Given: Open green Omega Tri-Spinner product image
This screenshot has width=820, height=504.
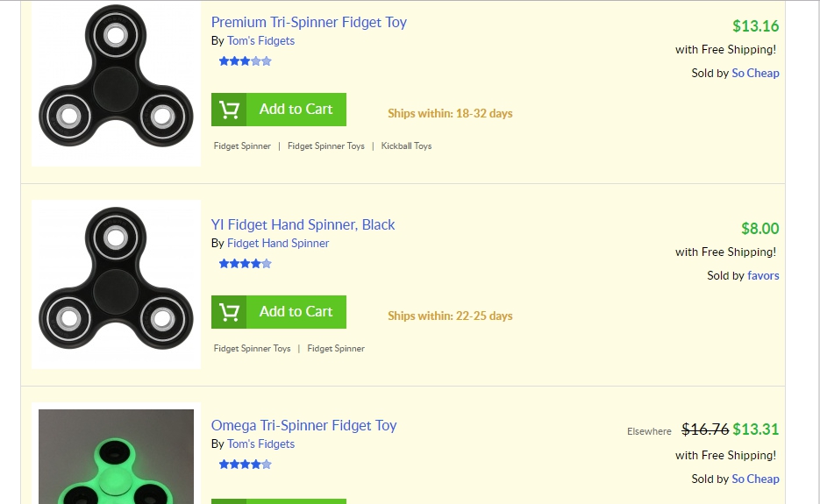Looking at the screenshot, I should [x=116, y=456].
